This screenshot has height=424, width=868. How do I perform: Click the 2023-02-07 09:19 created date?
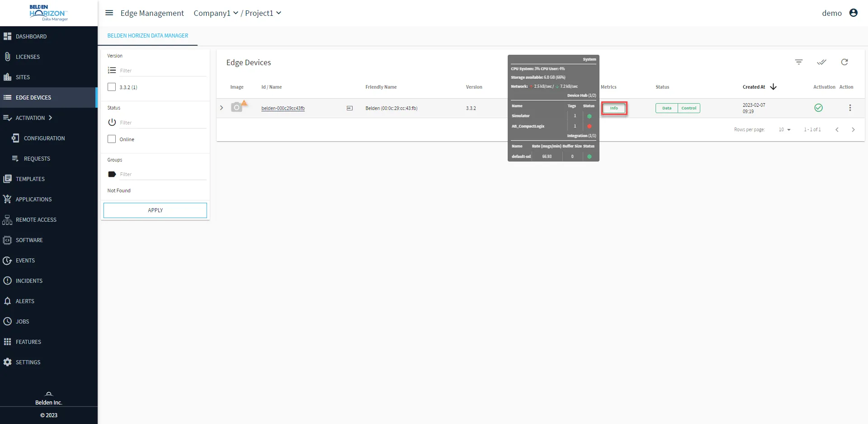pyautogui.click(x=754, y=108)
